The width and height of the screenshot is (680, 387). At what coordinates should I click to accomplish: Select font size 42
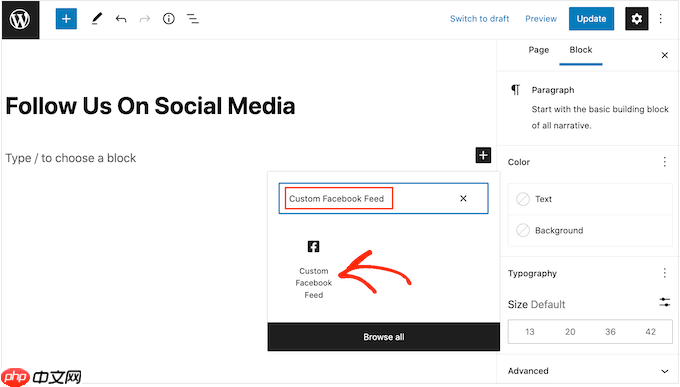point(651,332)
